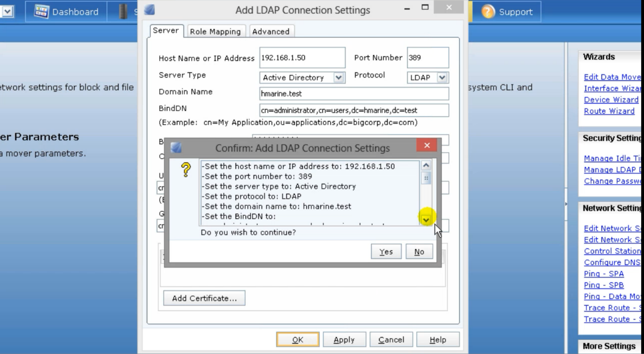This screenshot has height=354, width=644.
Task: Open the Manage Idle Timeout link
Action: [612, 159]
